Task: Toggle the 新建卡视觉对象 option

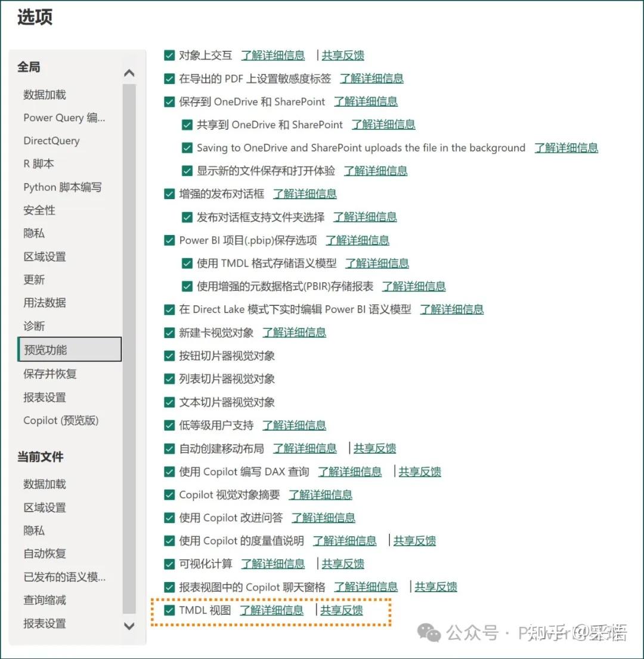Action: pyautogui.click(x=169, y=332)
